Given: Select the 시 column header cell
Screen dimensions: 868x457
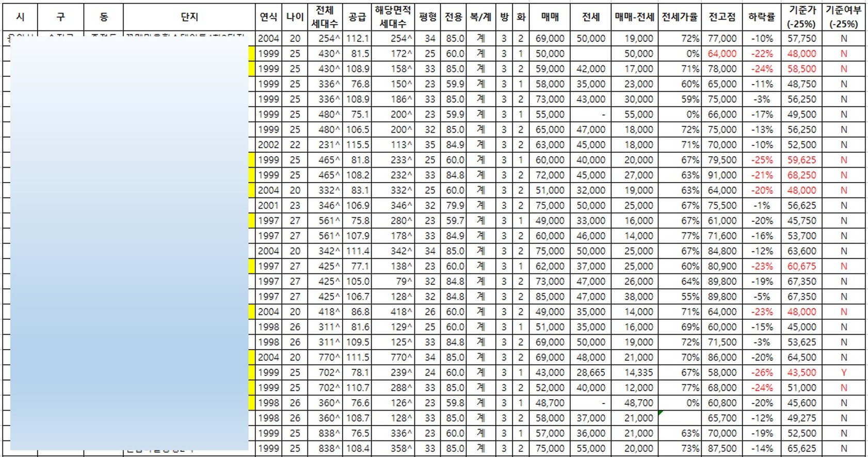Looking at the screenshot, I should click(20, 17).
